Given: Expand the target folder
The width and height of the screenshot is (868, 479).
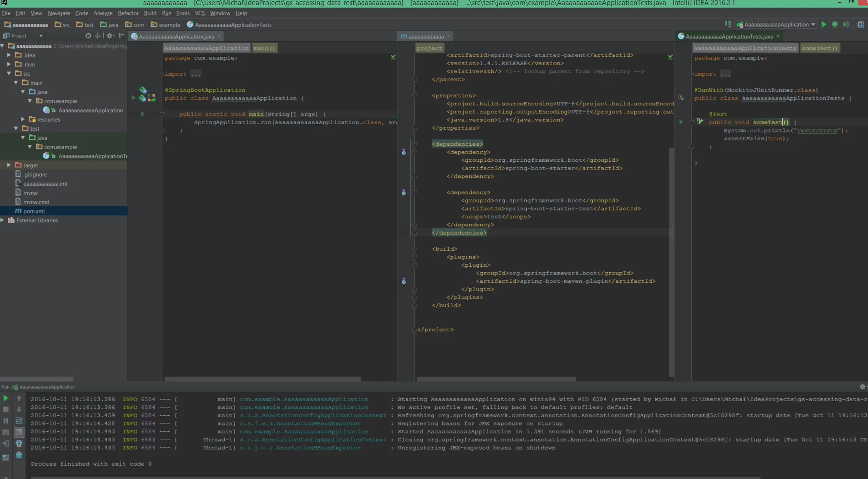Looking at the screenshot, I should pyautogui.click(x=9, y=165).
